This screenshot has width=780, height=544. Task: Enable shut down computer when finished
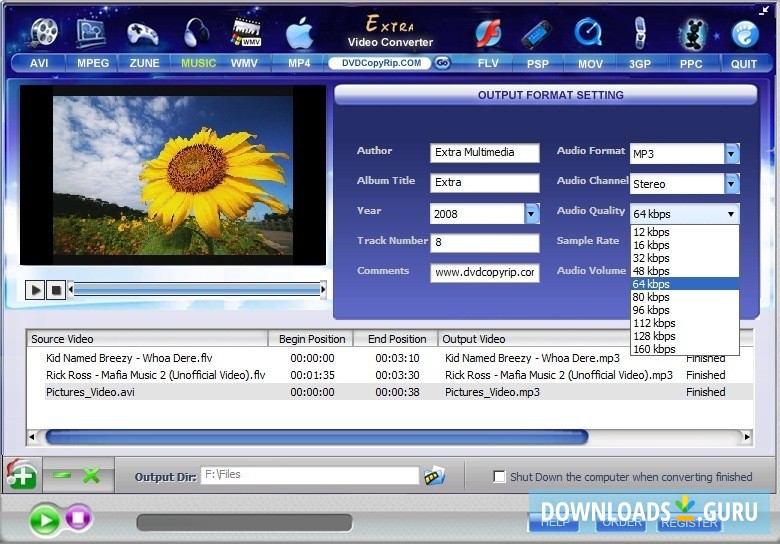[x=499, y=476]
